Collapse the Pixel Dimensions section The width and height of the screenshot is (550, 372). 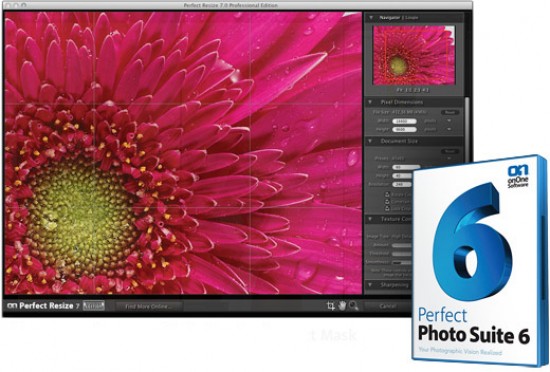point(370,102)
